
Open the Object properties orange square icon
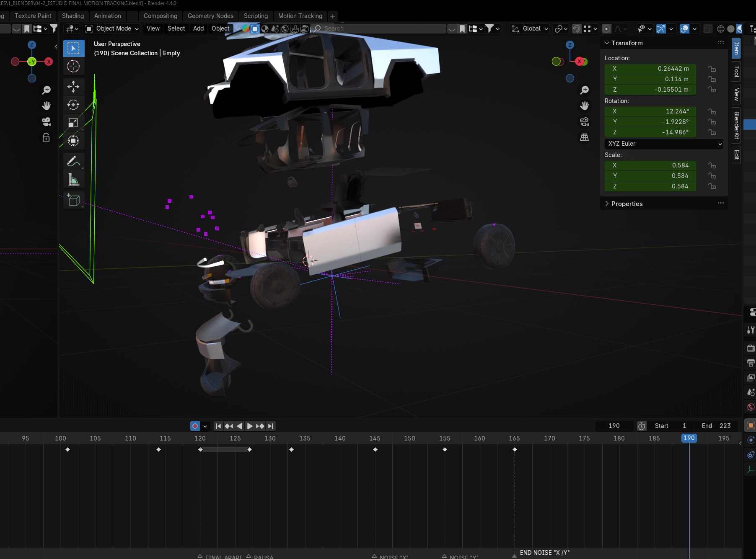tap(751, 425)
